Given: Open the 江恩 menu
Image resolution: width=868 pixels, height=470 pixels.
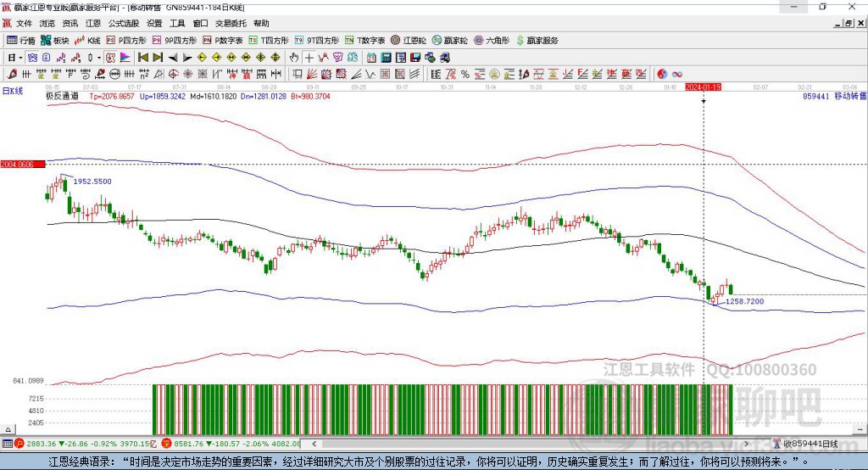Looking at the screenshot, I should click(x=93, y=24).
